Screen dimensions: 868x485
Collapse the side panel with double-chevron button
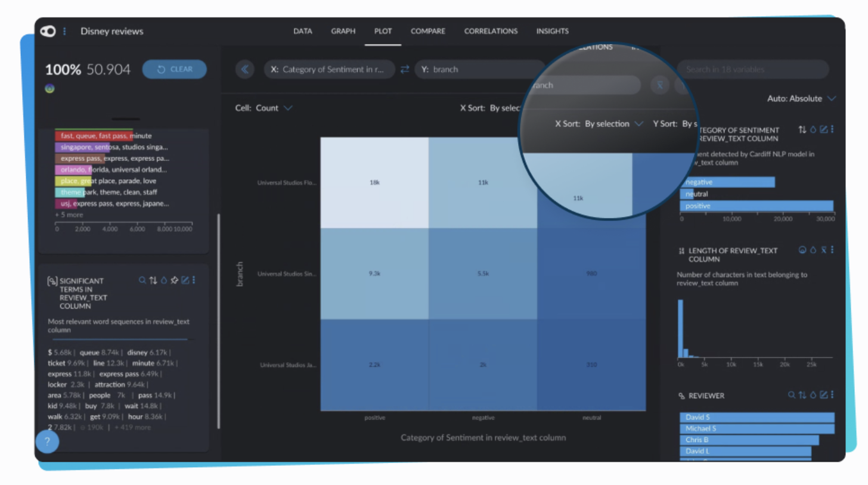tap(244, 69)
